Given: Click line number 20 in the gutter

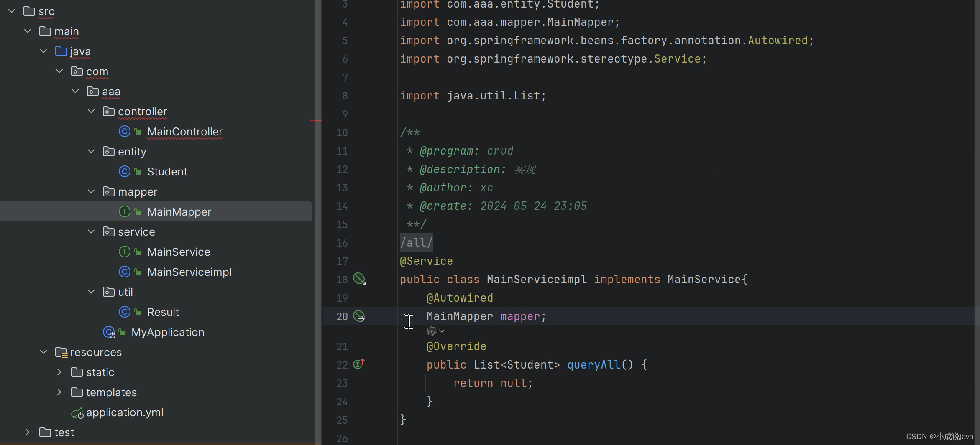Looking at the screenshot, I should (x=342, y=316).
